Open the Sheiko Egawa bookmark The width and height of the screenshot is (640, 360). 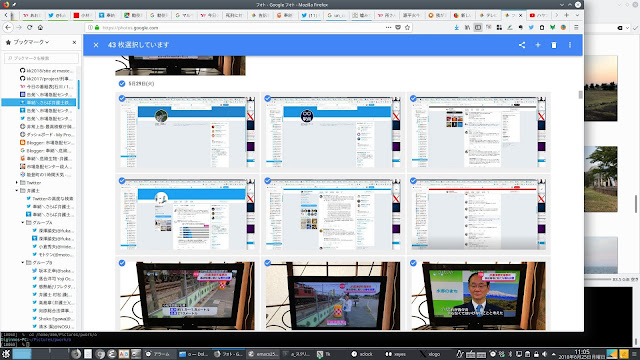53,319
